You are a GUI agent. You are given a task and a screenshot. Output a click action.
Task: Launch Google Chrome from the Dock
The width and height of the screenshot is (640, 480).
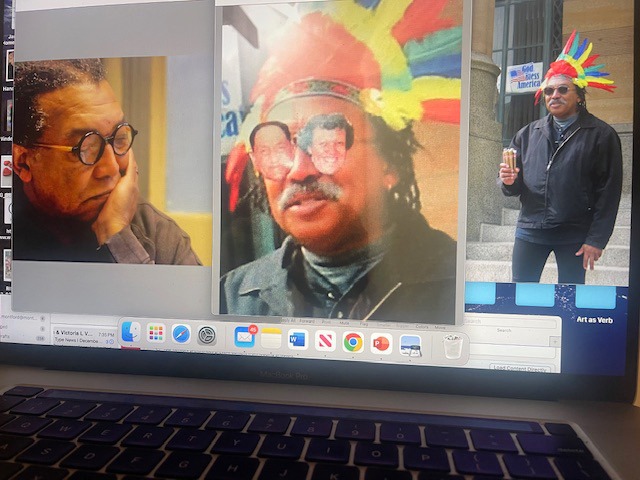tap(353, 342)
